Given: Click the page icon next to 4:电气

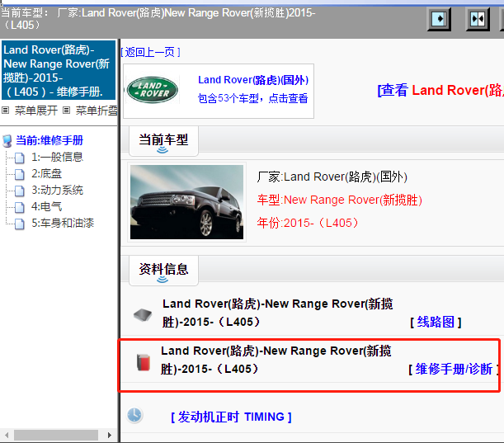Looking at the screenshot, I should click(x=20, y=207).
